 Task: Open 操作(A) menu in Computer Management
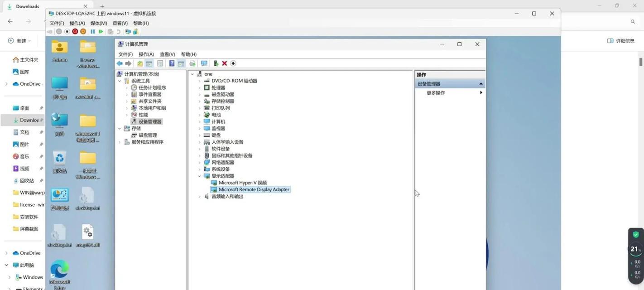click(x=146, y=54)
